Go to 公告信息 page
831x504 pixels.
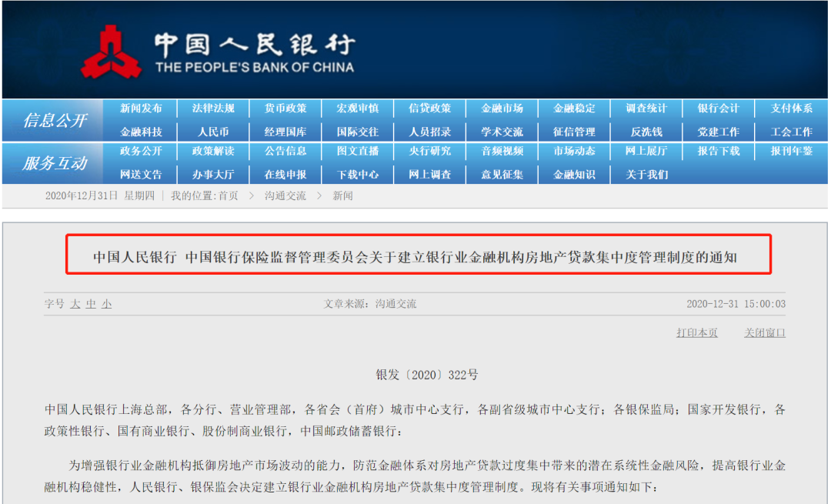coord(285,151)
